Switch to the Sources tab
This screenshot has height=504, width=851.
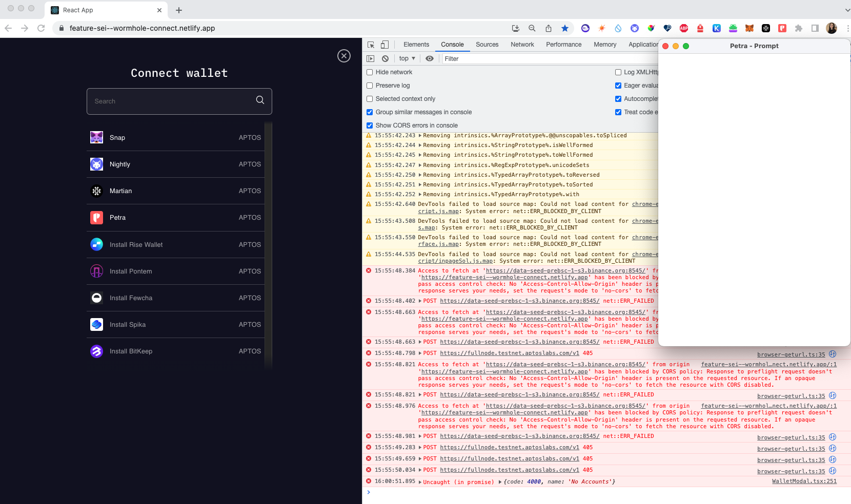(487, 45)
